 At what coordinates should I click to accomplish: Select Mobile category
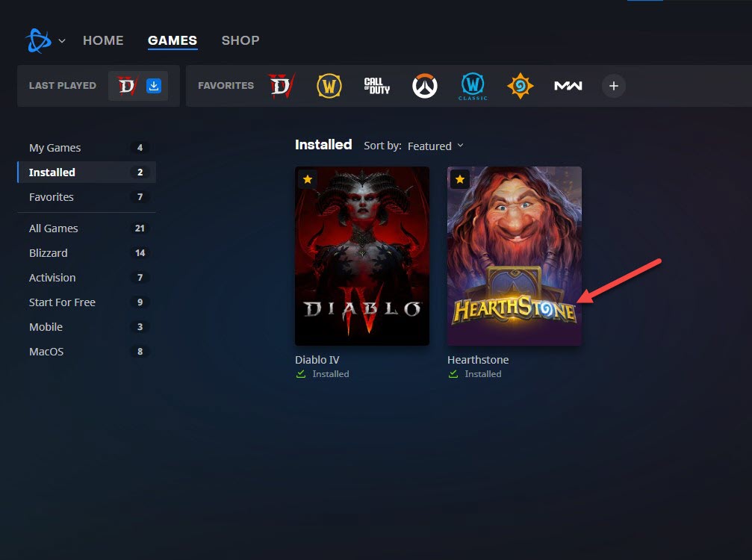(87, 327)
